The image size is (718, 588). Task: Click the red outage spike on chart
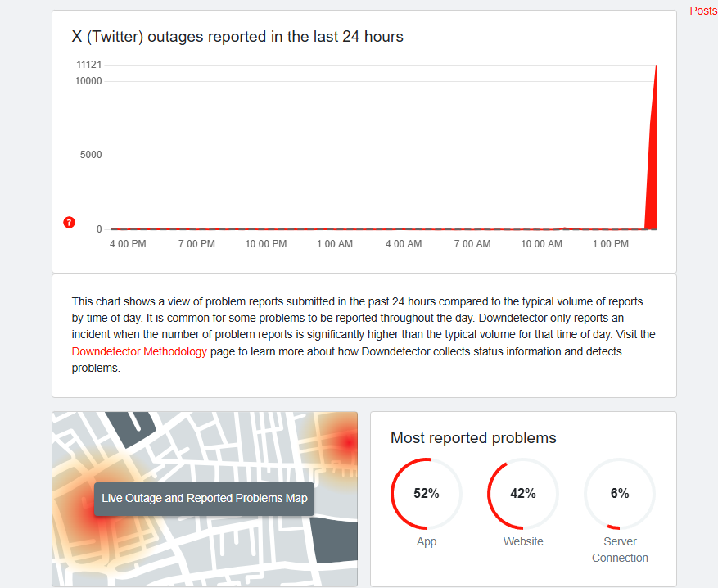[653, 164]
